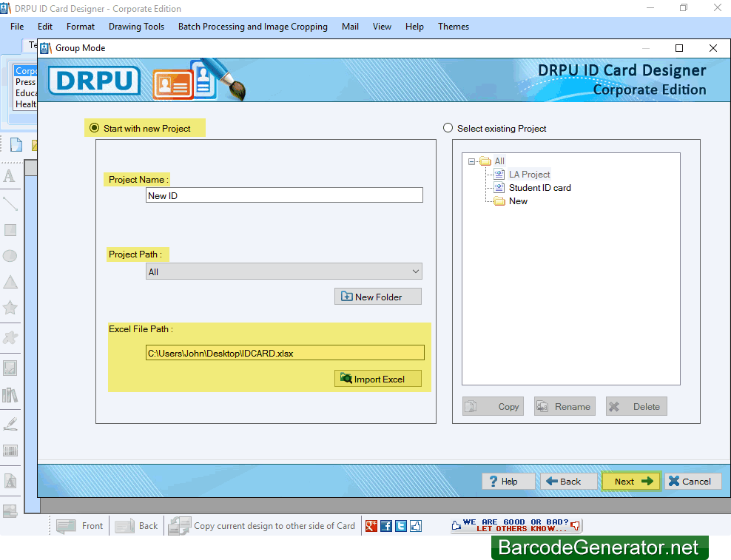Open the Project Path dropdown
The image size is (731, 560).
click(414, 271)
